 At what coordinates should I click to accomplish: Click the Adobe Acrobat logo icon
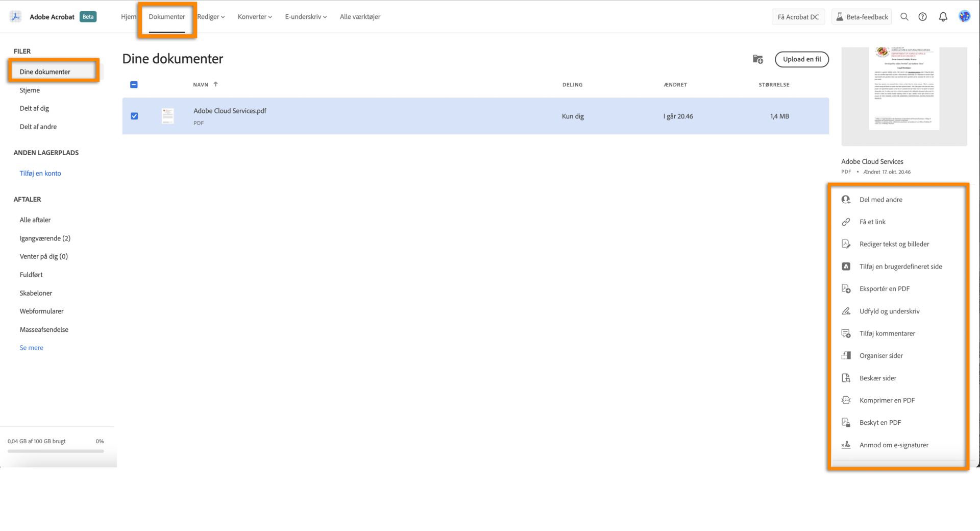point(16,16)
